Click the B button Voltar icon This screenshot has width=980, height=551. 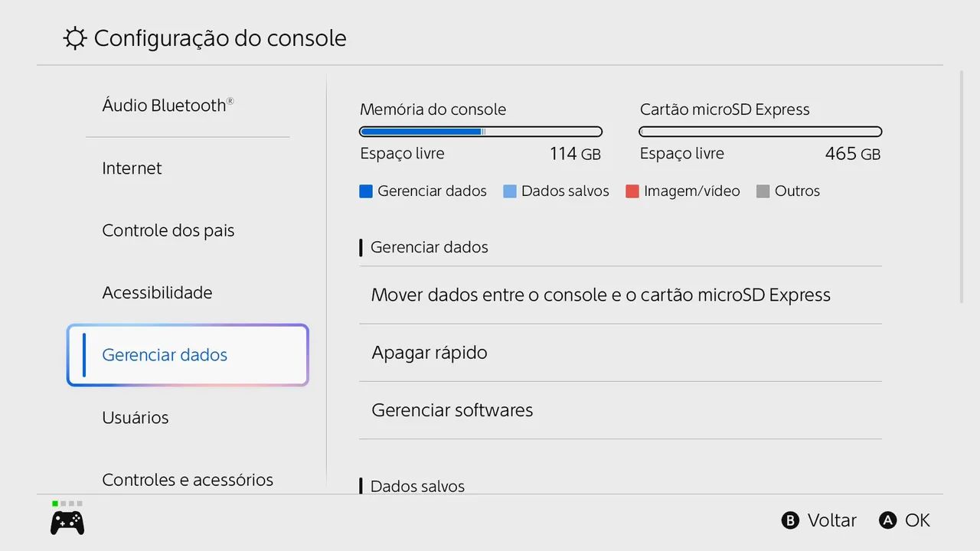(x=790, y=520)
